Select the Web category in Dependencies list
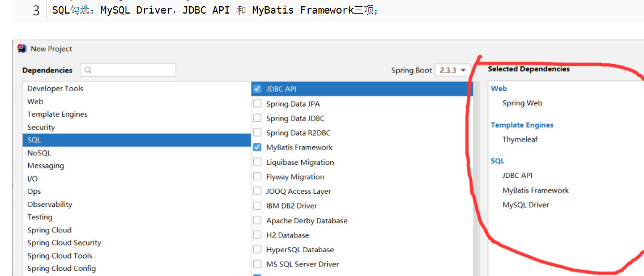This screenshot has width=644, height=276. coord(137,101)
